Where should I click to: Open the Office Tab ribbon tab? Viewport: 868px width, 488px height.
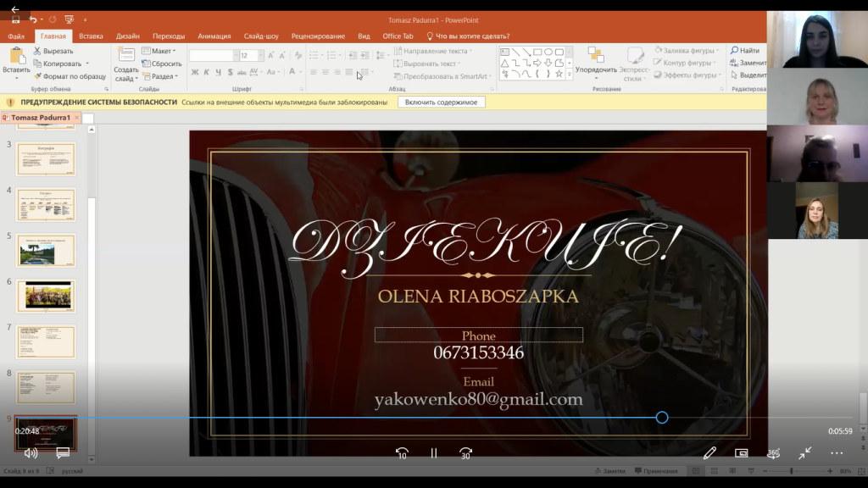[x=398, y=36]
